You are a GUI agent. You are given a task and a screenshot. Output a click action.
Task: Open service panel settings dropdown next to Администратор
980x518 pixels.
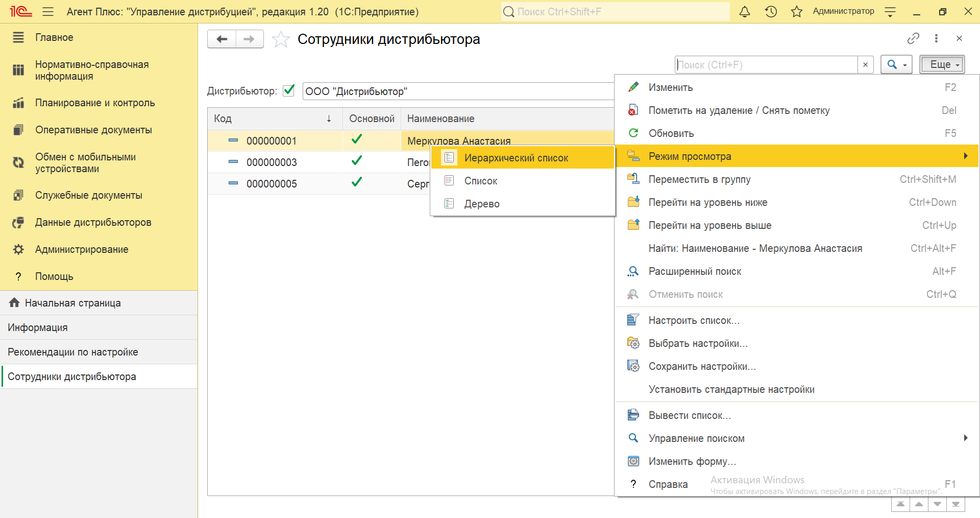(x=890, y=12)
